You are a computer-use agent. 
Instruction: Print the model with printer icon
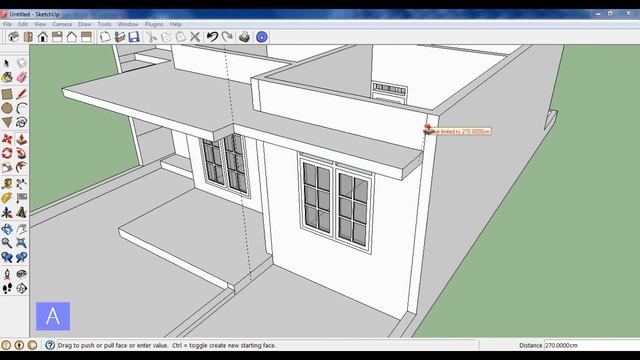pos(244,37)
